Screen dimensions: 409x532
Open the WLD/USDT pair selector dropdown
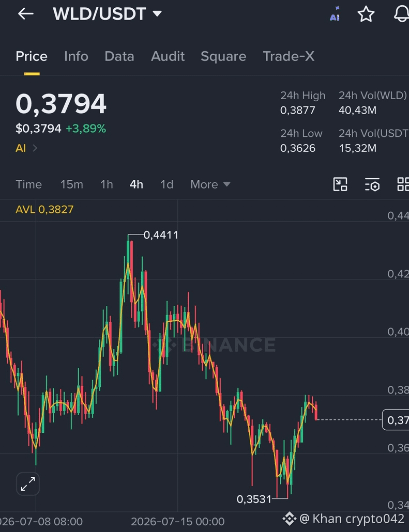[x=108, y=14]
